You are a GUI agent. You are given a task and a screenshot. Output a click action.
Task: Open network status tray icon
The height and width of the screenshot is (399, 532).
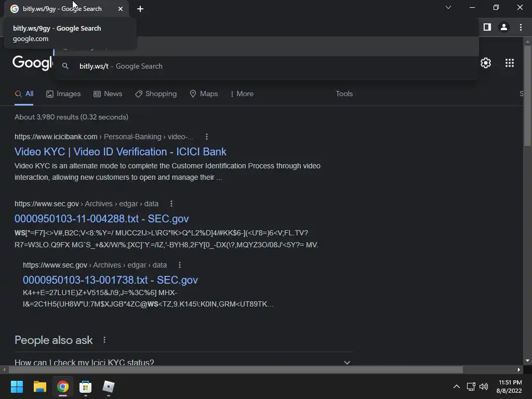coord(471,387)
